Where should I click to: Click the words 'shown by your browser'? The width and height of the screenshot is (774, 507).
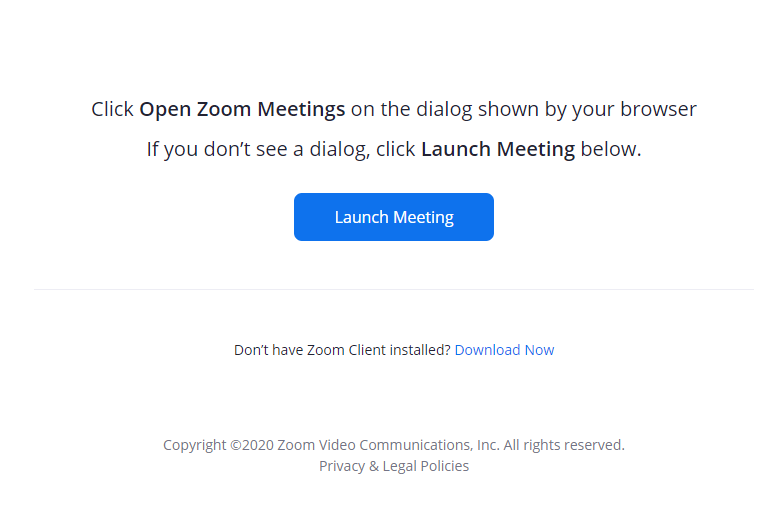pyautogui.click(x=587, y=109)
